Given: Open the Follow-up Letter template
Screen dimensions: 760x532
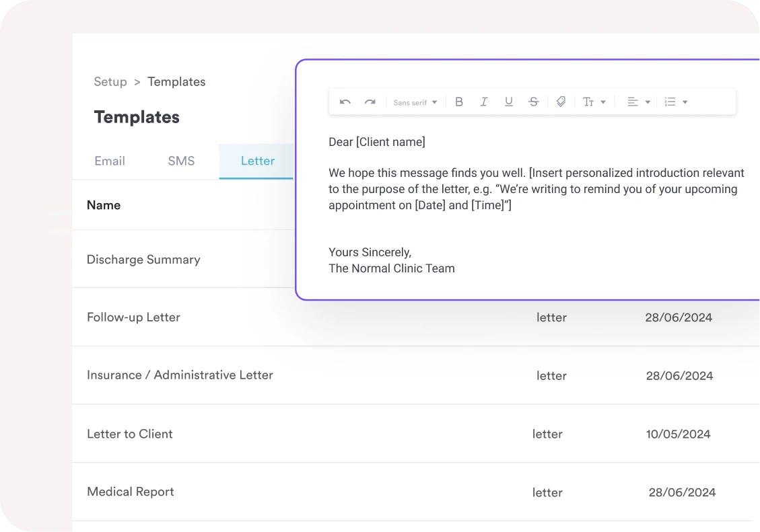Looking at the screenshot, I should coord(133,317).
